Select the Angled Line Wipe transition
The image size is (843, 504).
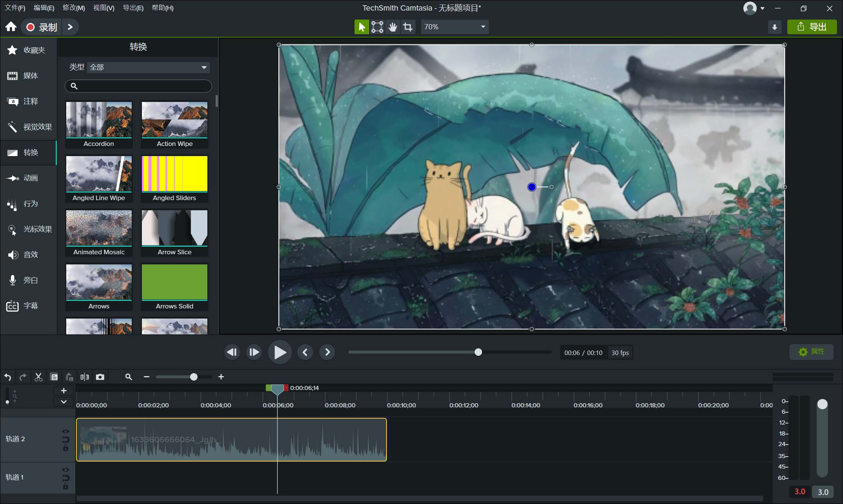99,179
